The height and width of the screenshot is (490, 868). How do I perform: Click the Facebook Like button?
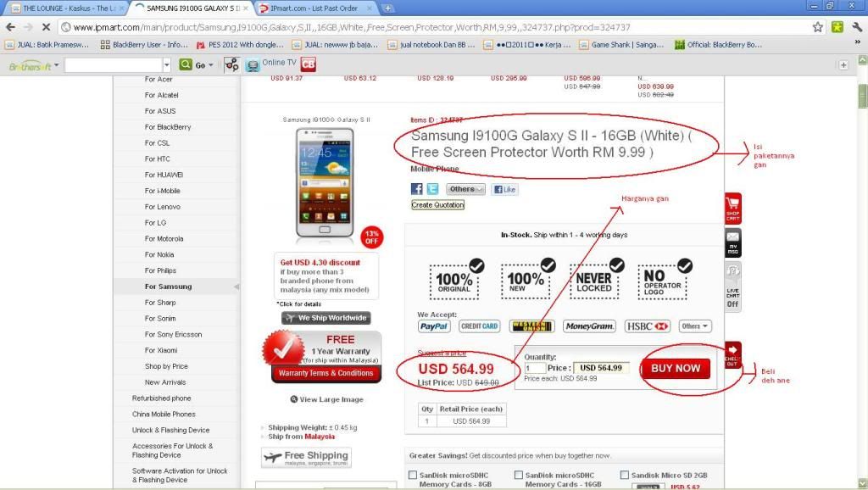[x=505, y=189]
